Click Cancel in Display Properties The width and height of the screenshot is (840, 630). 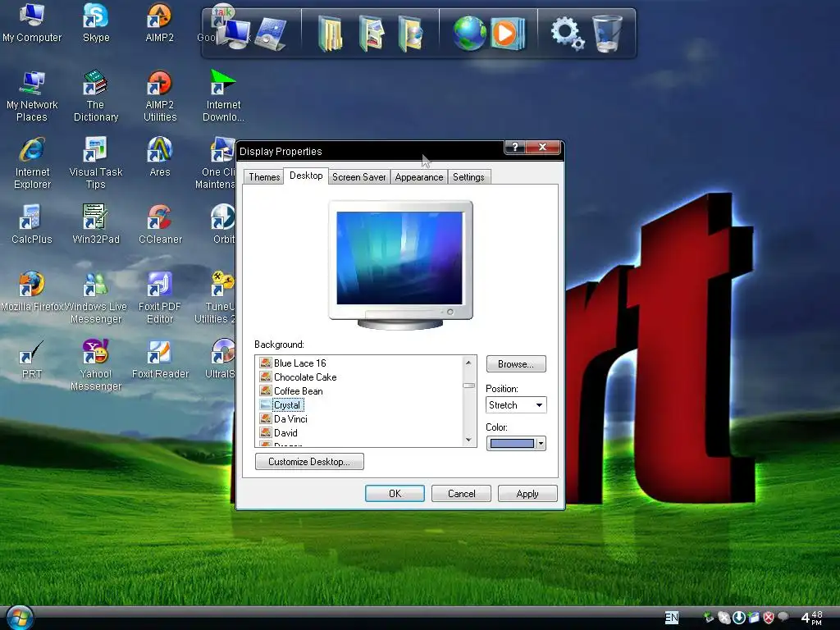461,493
